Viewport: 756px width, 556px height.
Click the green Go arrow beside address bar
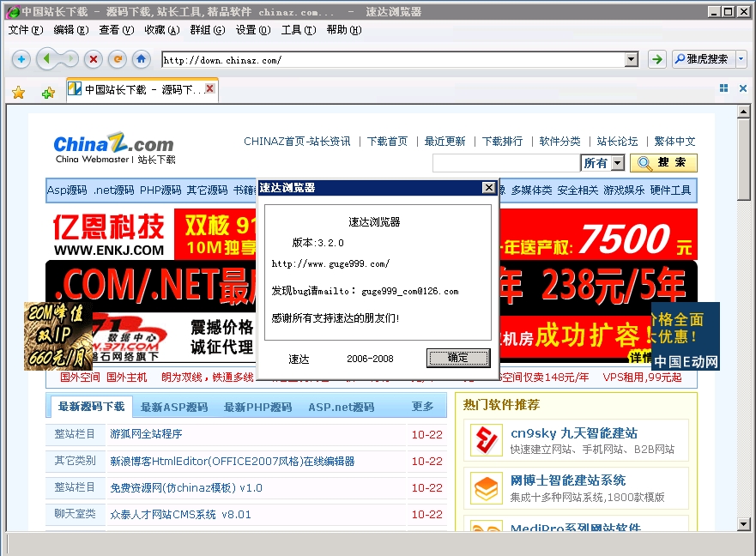(x=656, y=59)
